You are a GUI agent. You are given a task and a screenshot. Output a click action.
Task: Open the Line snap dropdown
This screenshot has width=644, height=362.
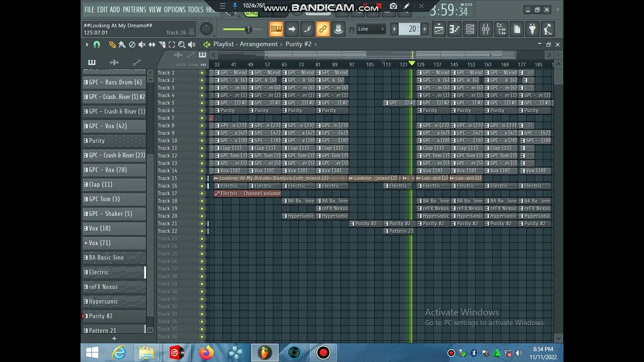[x=371, y=29]
